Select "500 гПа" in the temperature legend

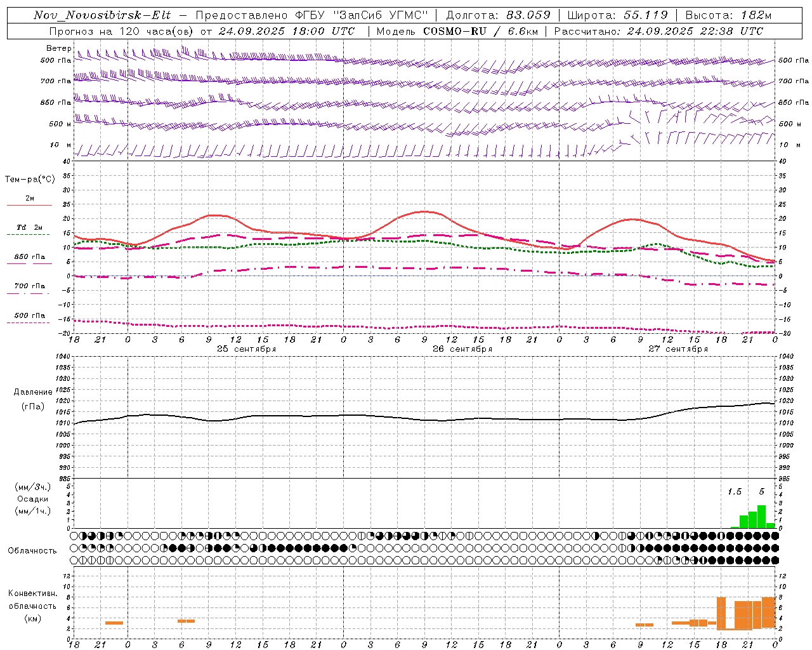(x=30, y=315)
